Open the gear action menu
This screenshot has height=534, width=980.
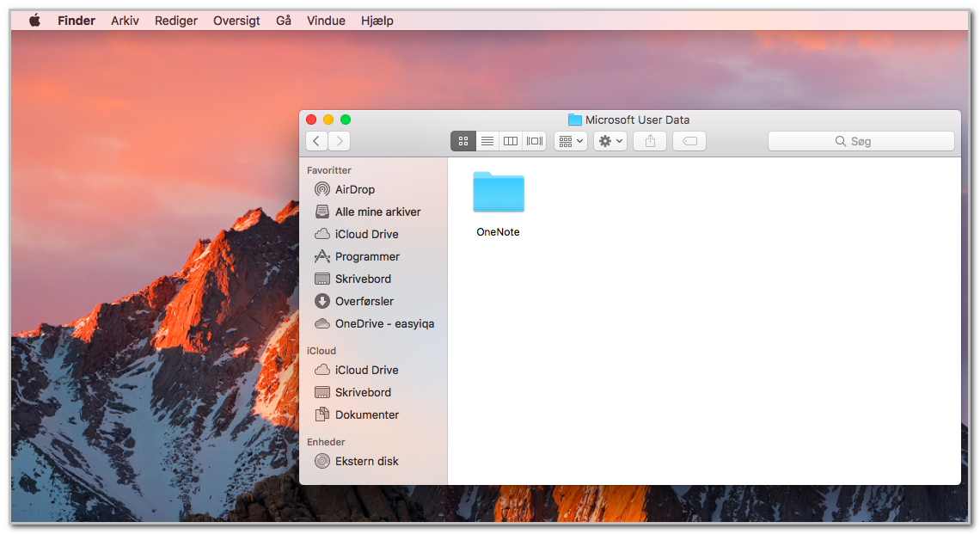click(610, 141)
